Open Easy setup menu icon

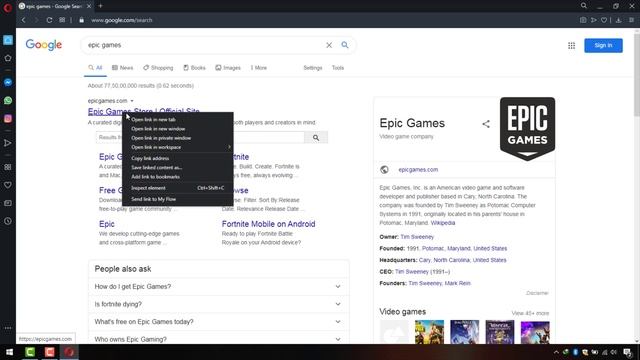coord(631,20)
